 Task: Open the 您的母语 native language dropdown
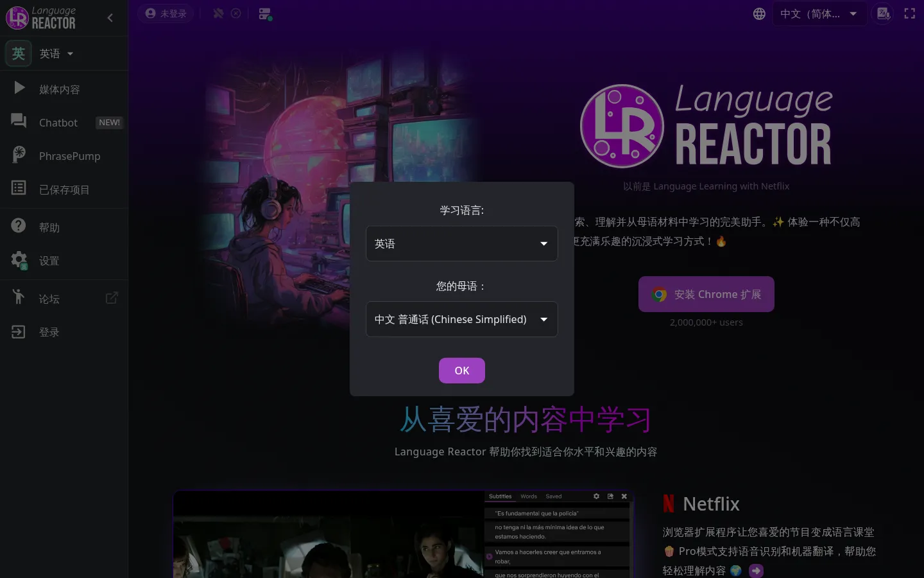[x=462, y=319]
